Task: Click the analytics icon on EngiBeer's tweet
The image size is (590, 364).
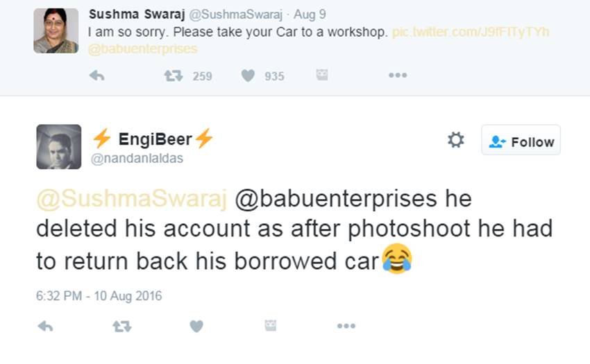Action: (271, 325)
